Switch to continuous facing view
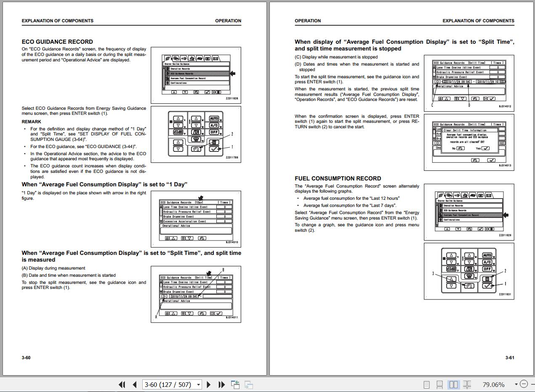This screenshot has height=392, width=535. click(467, 384)
